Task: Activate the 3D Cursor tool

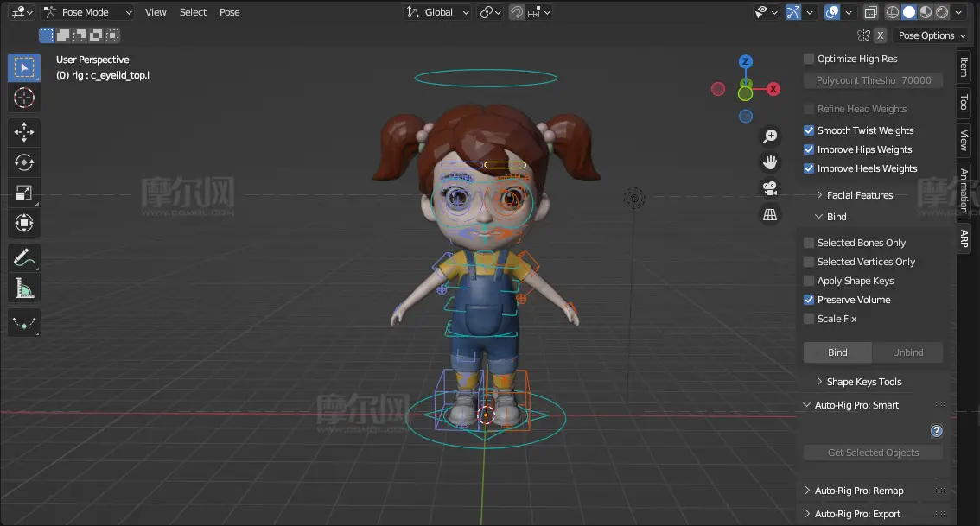Action: pyautogui.click(x=23, y=98)
